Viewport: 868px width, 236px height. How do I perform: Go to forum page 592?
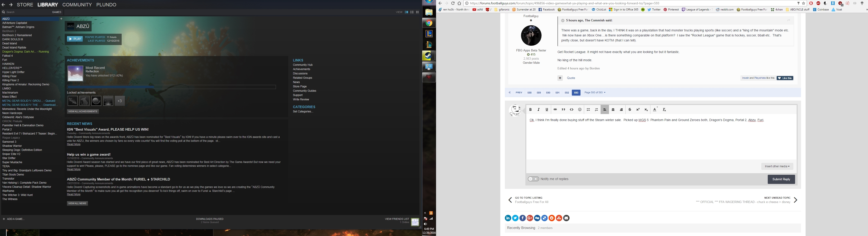click(x=567, y=93)
